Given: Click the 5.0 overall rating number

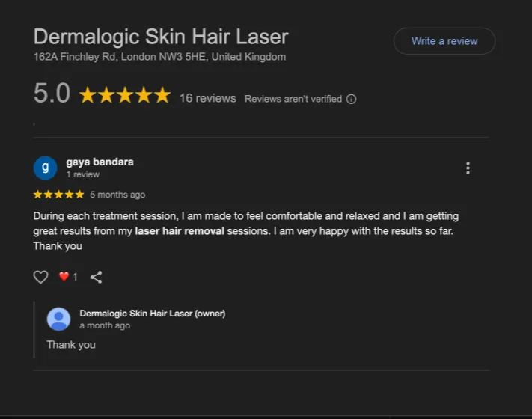Looking at the screenshot, I should (52, 93).
